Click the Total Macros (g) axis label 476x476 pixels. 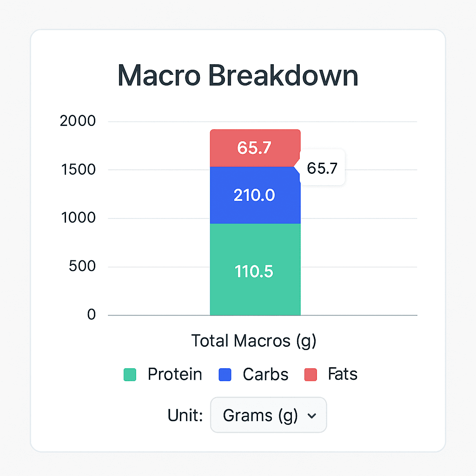coord(254,341)
